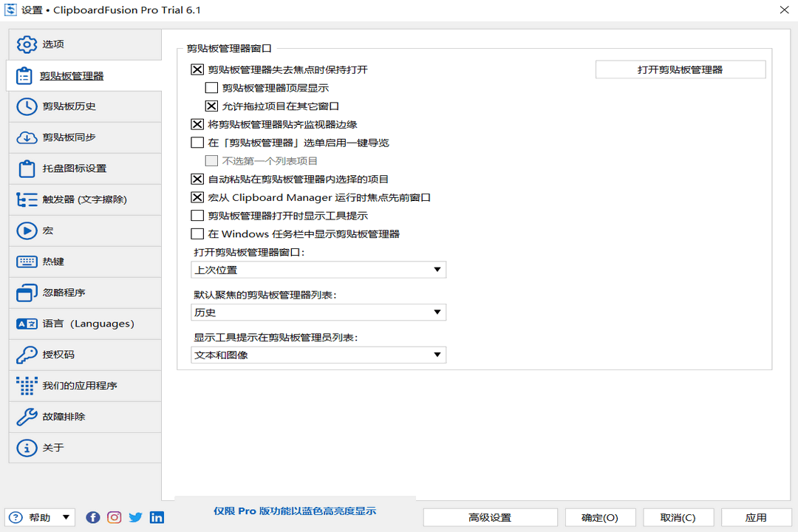This screenshot has height=532, width=798.
Task: Click the Twitter icon at the bottom
Action: (x=135, y=517)
